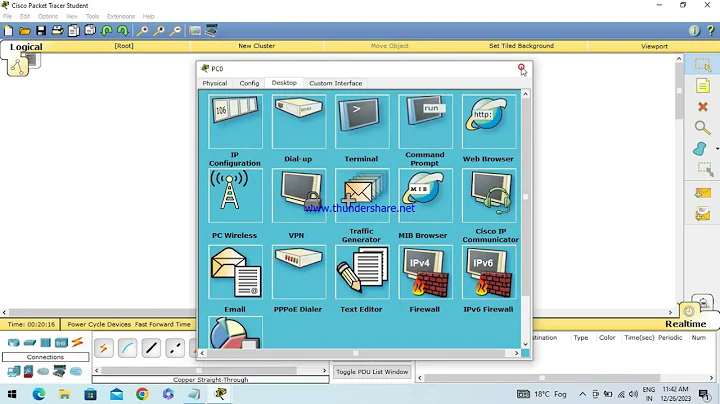Click PC0 window vertical scrollbar down arrow

525,344
